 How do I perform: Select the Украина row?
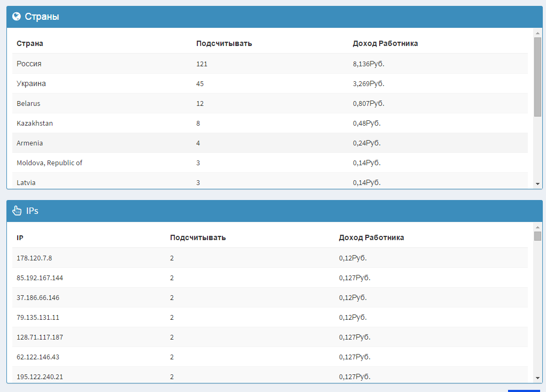coord(270,83)
